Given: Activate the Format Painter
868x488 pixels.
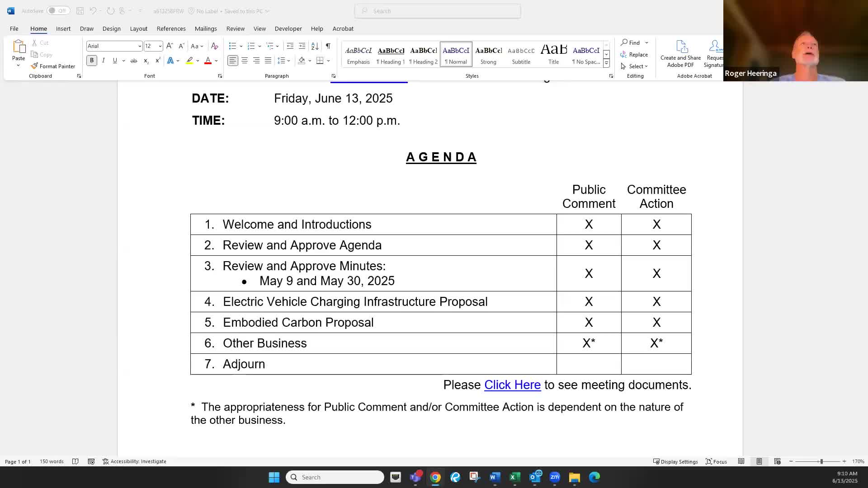Looking at the screenshot, I should click(53, 66).
